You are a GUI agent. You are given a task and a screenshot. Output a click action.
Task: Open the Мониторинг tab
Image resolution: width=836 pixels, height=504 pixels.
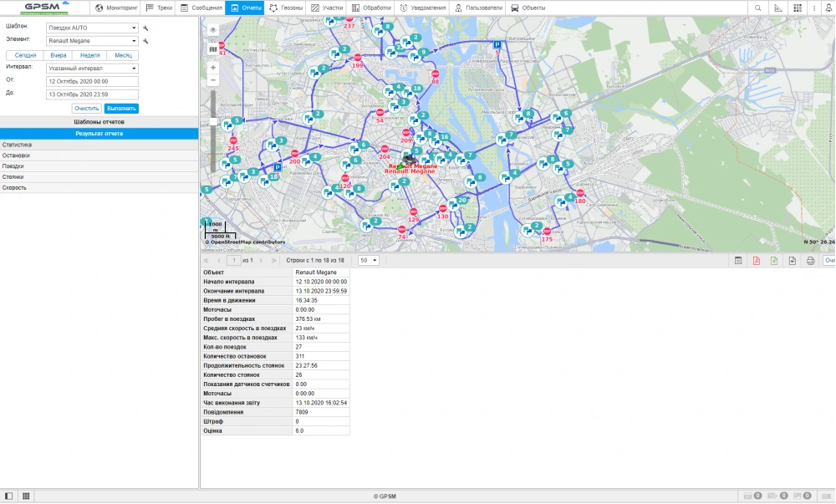pyautogui.click(x=116, y=8)
